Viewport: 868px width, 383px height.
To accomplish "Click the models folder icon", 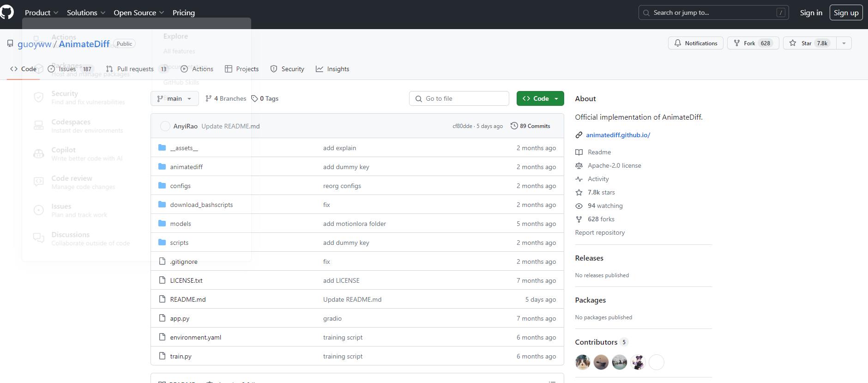I will (162, 223).
